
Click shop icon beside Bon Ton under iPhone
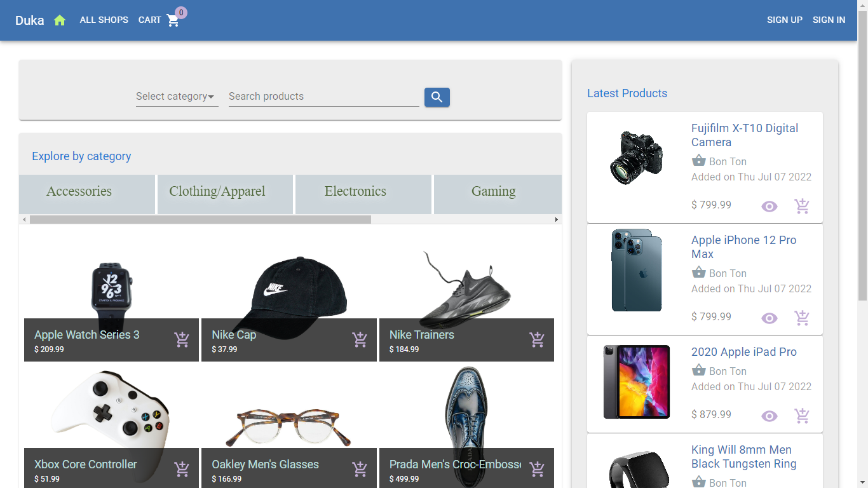coord(699,272)
